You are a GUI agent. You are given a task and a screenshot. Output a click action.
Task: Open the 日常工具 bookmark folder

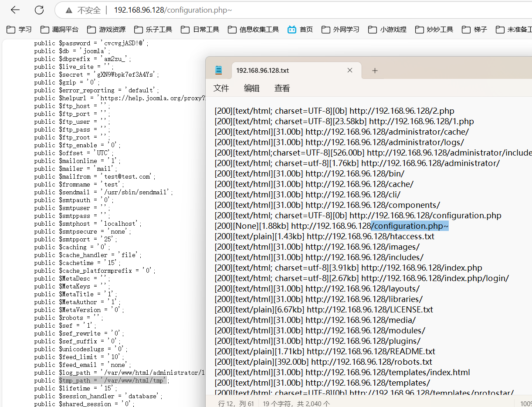click(x=200, y=30)
